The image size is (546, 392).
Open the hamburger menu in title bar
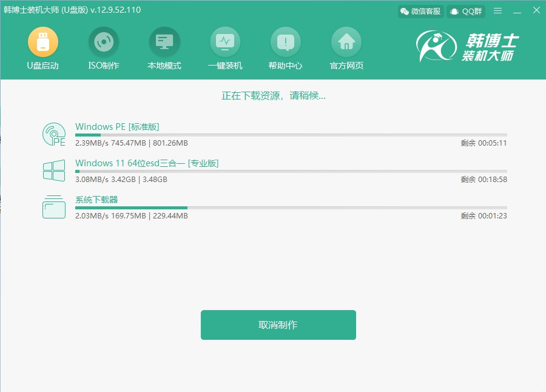(x=497, y=11)
